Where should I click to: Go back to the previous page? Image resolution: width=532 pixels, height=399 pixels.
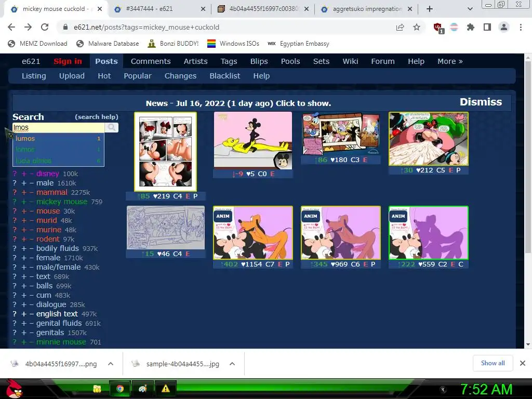(x=11, y=27)
